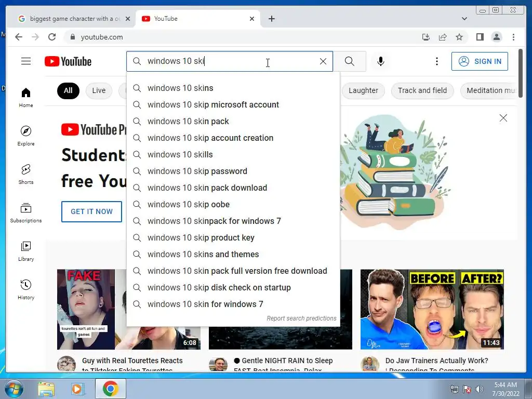Click the YouTube logo

tap(68, 61)
